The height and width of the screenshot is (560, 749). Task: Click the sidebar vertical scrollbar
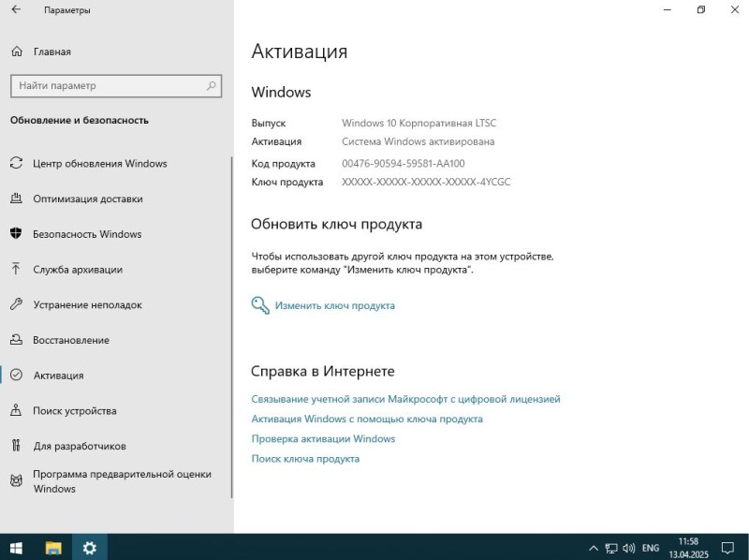point(231,328)
